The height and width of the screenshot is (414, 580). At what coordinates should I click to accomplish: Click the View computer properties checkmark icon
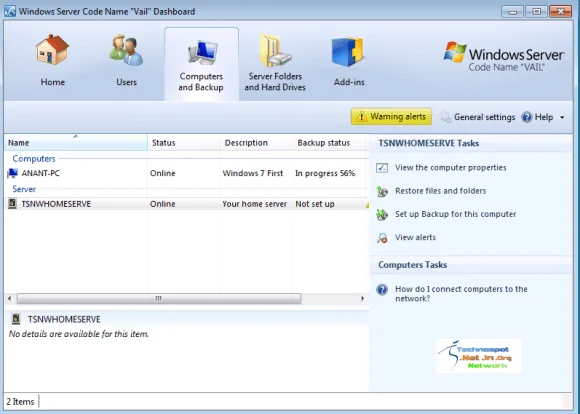click(382, 168)
